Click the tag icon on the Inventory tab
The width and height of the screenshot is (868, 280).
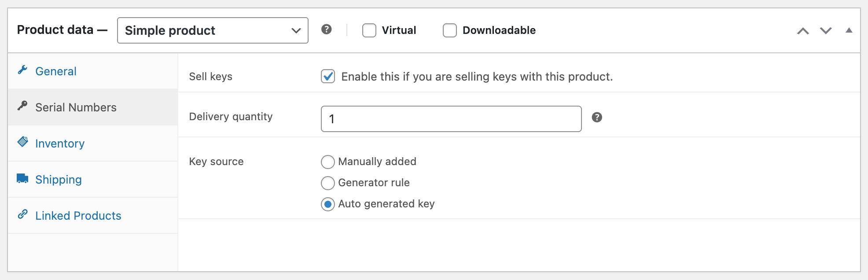click(23, 143)
